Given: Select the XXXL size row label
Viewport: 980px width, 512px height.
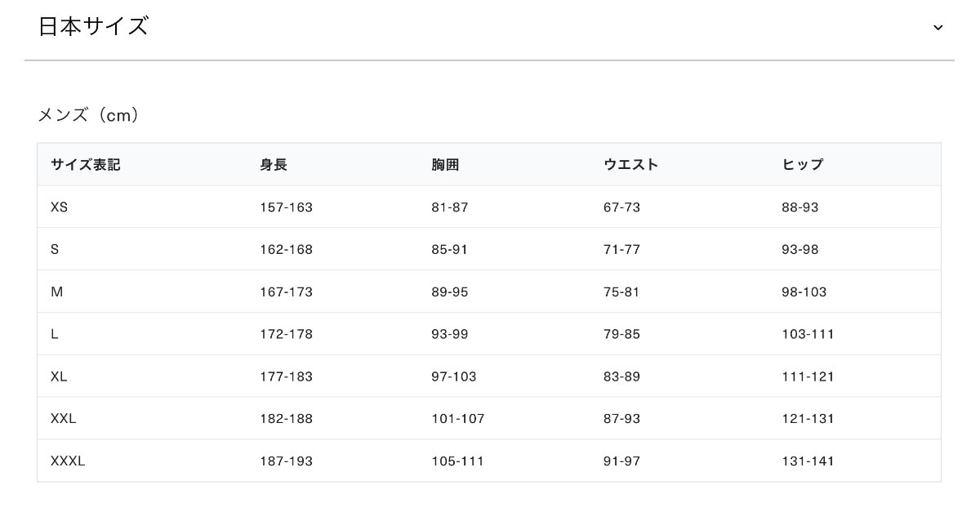Looking at the screenshot, I should point(68,461).
